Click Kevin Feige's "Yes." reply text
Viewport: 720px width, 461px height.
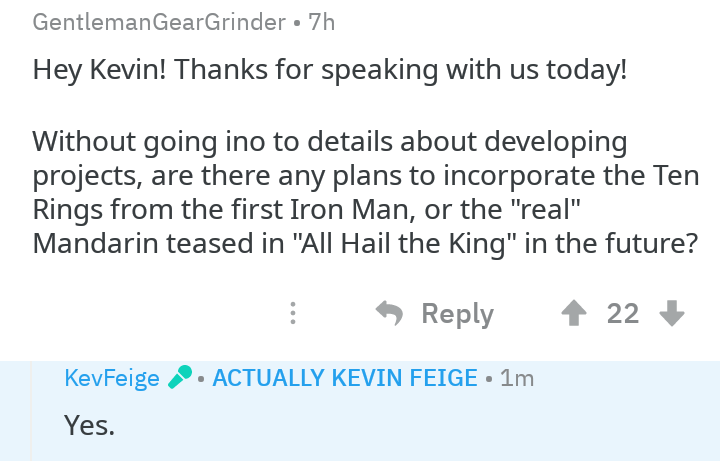tap(90, 424)
